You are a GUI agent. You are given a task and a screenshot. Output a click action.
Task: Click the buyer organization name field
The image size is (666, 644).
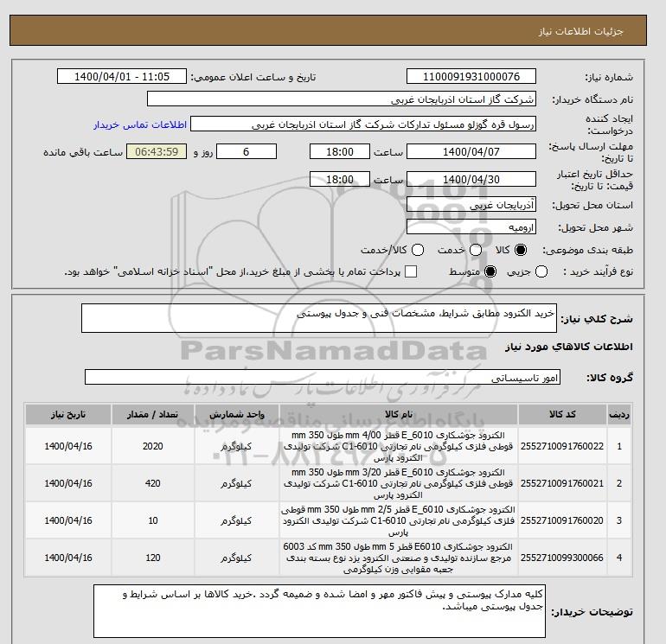(x=342, y=99)
